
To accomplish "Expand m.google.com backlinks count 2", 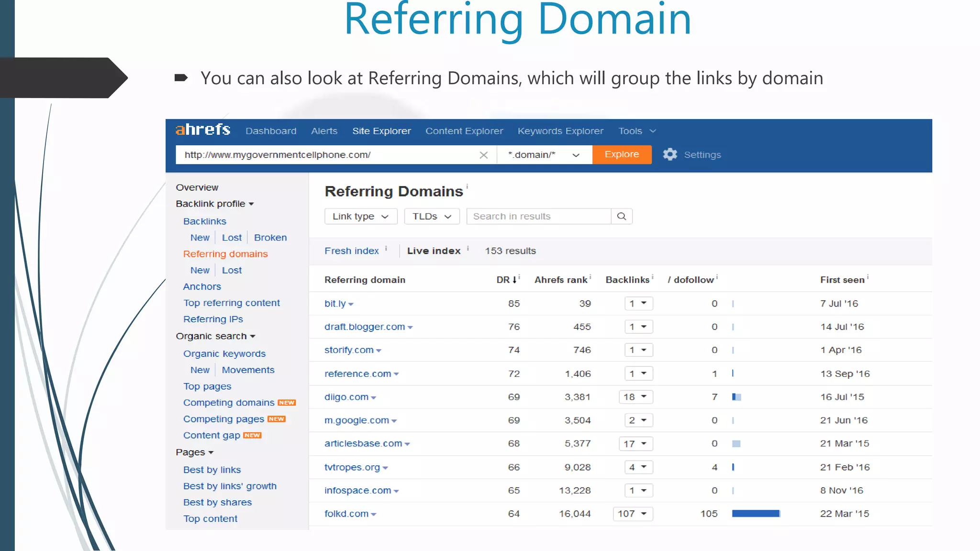I will click(638, 420).
